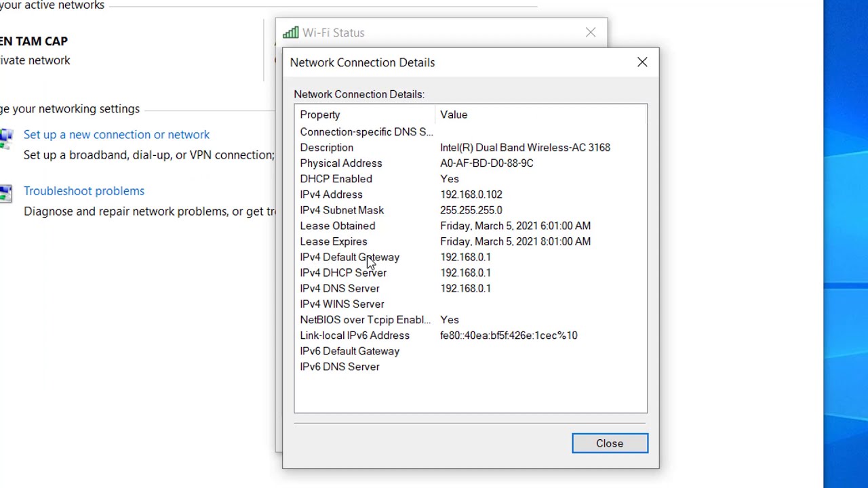The width and height of the screenshot is (868, 488).
Task: Select Intel(R) Dual Band Wireless-AC 3168 value
Action: point(525,147)
